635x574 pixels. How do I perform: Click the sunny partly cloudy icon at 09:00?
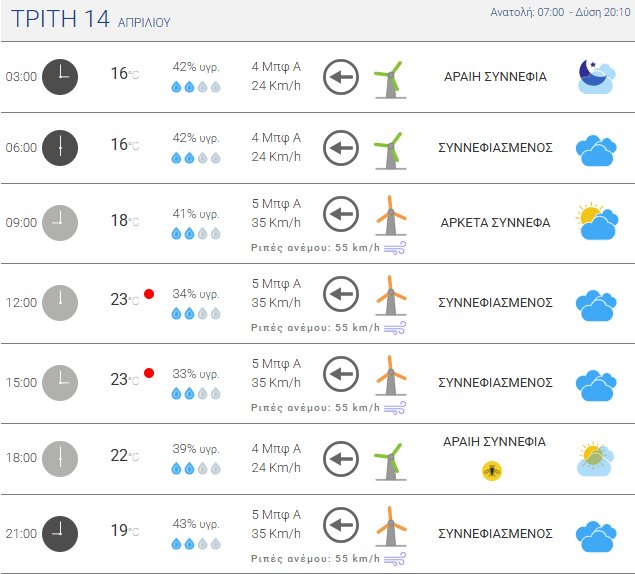595,222
